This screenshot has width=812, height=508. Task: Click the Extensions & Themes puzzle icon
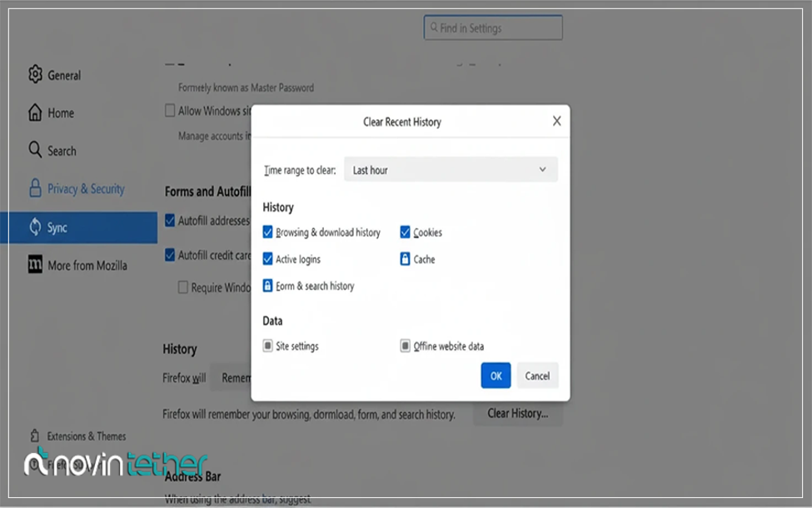(34, 436)
